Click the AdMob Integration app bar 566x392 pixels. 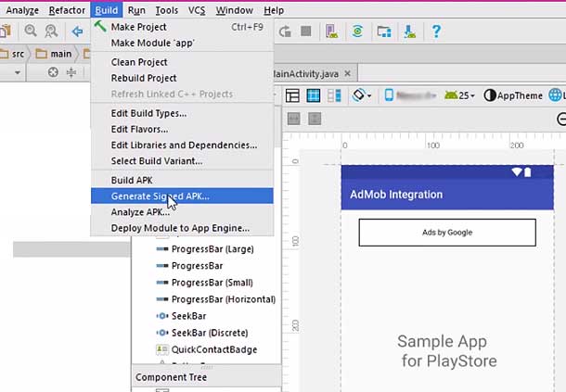point(447,195)
